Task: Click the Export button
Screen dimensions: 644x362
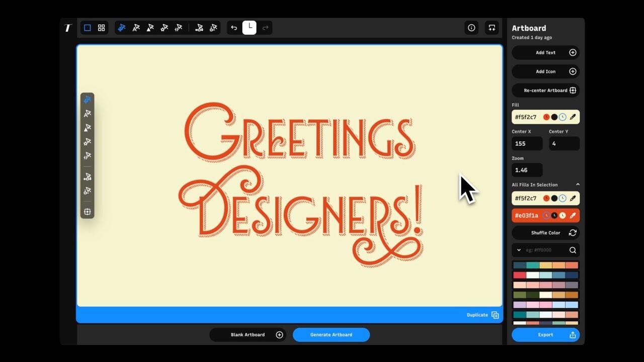Action: tap(546, 335)
